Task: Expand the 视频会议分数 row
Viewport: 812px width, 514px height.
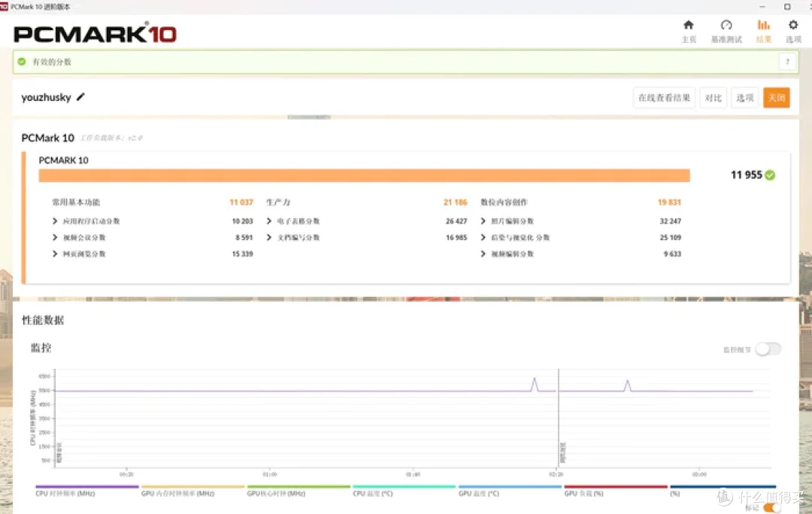Action: point(55,237)
